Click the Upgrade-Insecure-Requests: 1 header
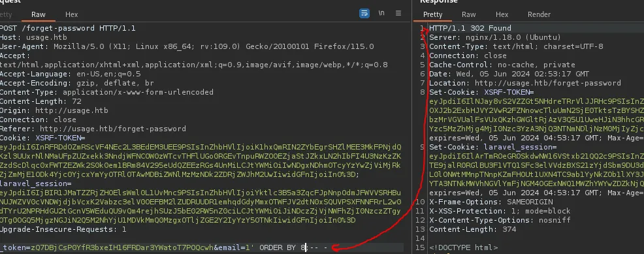Screen dimensions: 644x254 point(63,229)
